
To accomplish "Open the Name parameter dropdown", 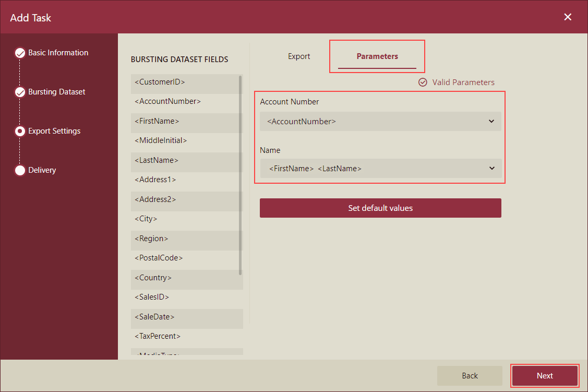I will coord(380,168).
